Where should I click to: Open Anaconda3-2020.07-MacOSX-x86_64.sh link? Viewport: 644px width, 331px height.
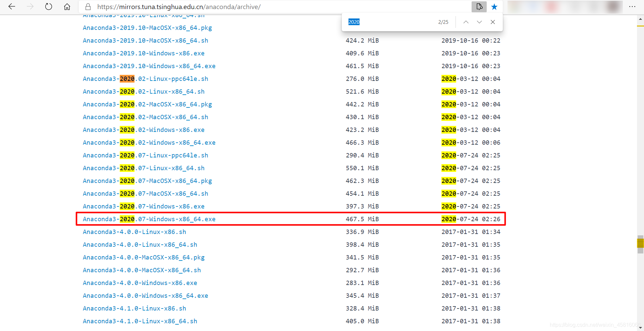pyautogui.click(x=146, y=194)
